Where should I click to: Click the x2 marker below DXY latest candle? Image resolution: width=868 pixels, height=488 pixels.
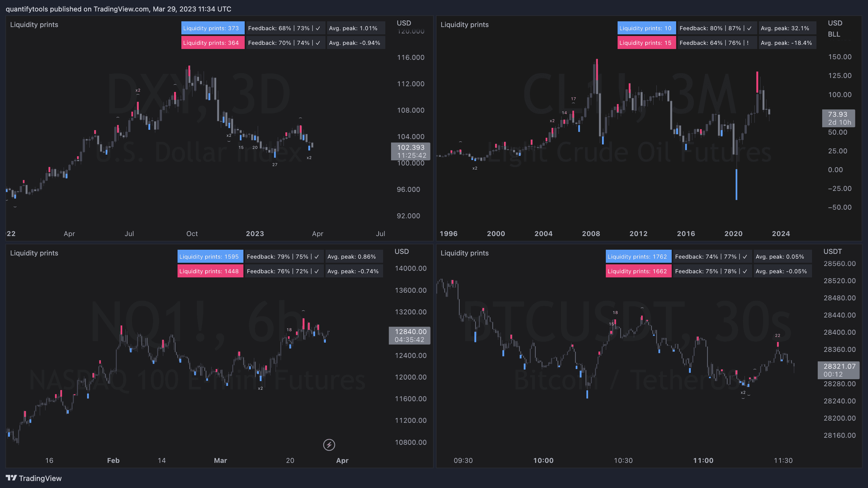(309, 157)
